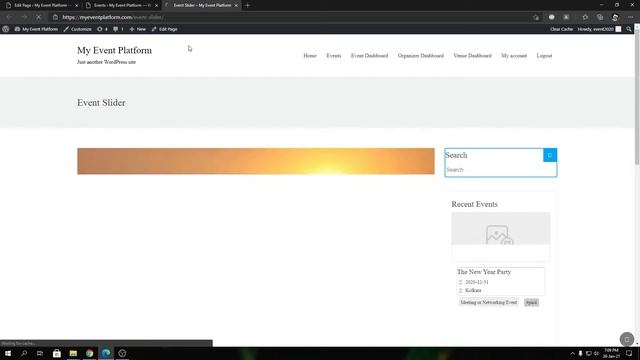This screenshot has width=640, height=360.
Task: Open Windows taskbar search
Action: (24, 353)
